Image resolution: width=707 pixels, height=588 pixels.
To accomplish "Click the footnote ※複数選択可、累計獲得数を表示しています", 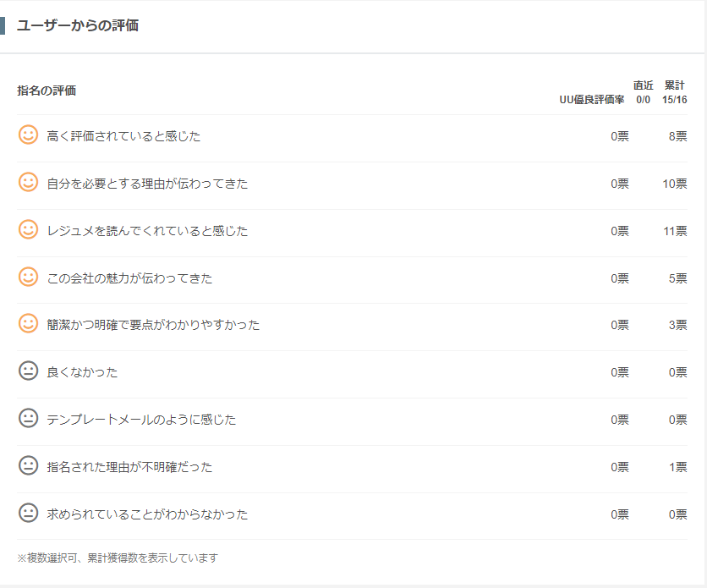I will (x=118, y=558).
